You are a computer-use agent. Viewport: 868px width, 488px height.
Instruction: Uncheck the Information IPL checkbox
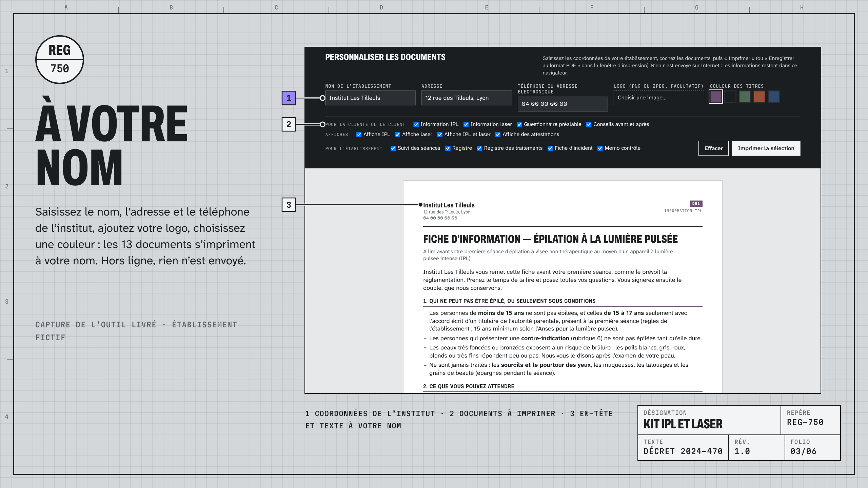pyautogui.click(x=416, y=125)
